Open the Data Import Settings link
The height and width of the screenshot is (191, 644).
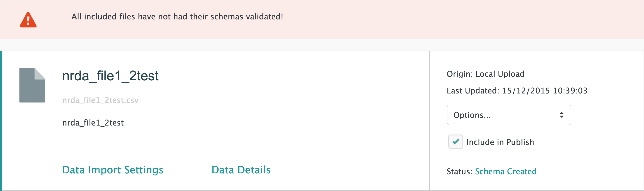coord(113,170)
